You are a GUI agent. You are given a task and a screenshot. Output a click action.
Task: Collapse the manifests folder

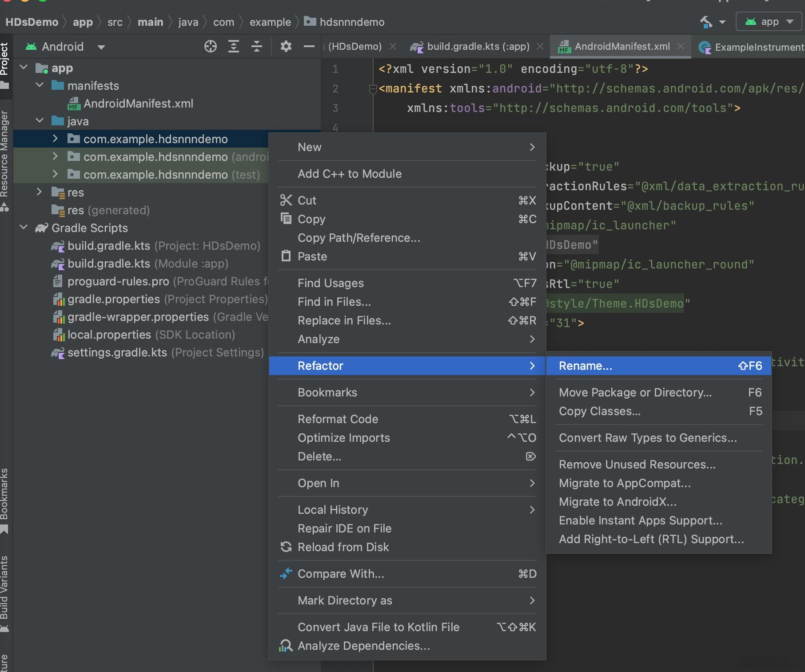[40, 85]
